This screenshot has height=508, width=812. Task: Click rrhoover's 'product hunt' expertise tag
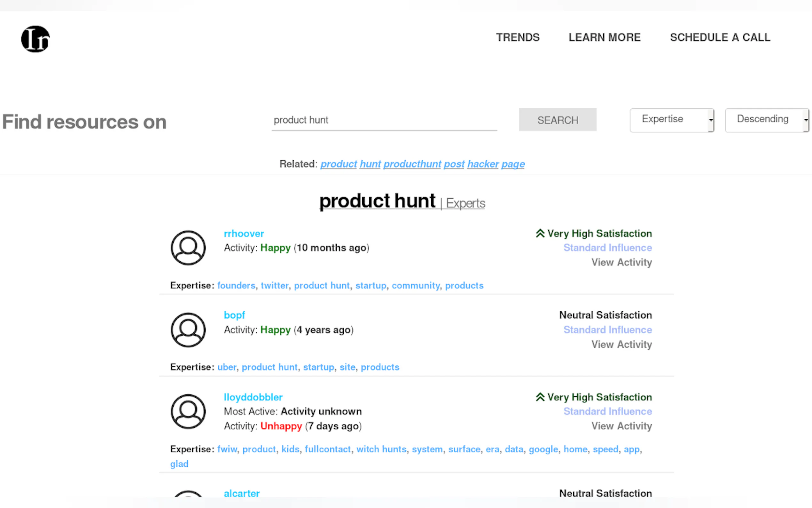coord(322,285)
